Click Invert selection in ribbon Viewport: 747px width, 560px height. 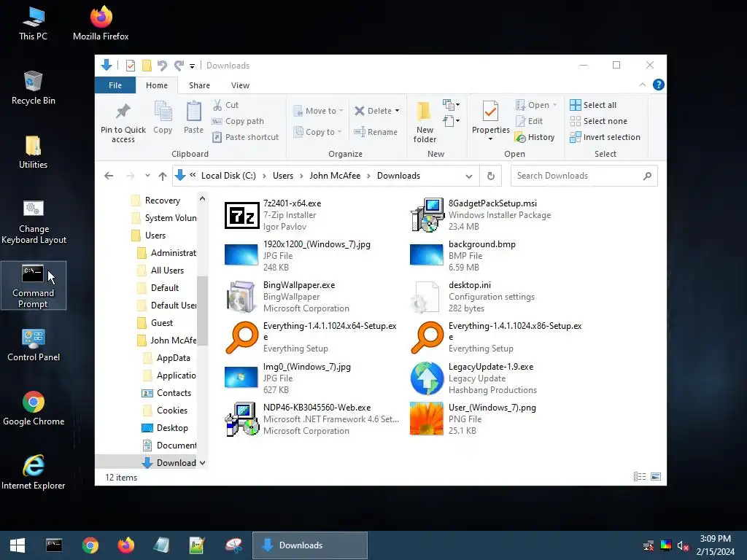coord(605,137)
